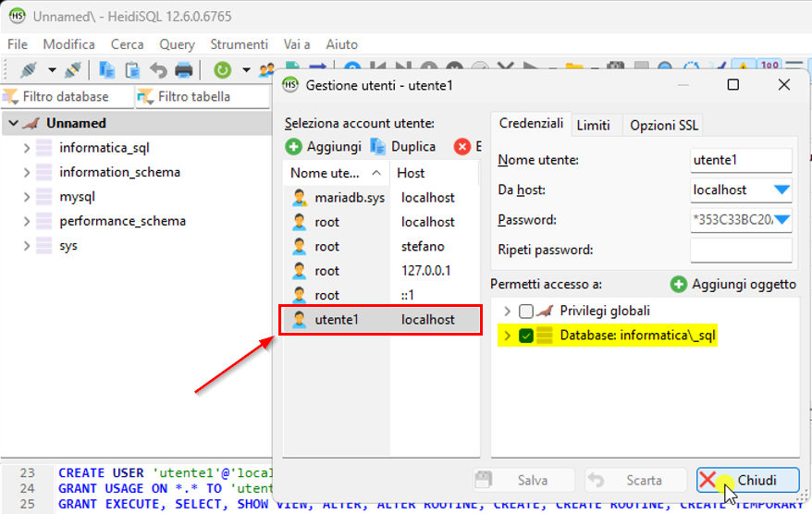
Task: Open the Strumenti menu
Action: coord(240,44)
